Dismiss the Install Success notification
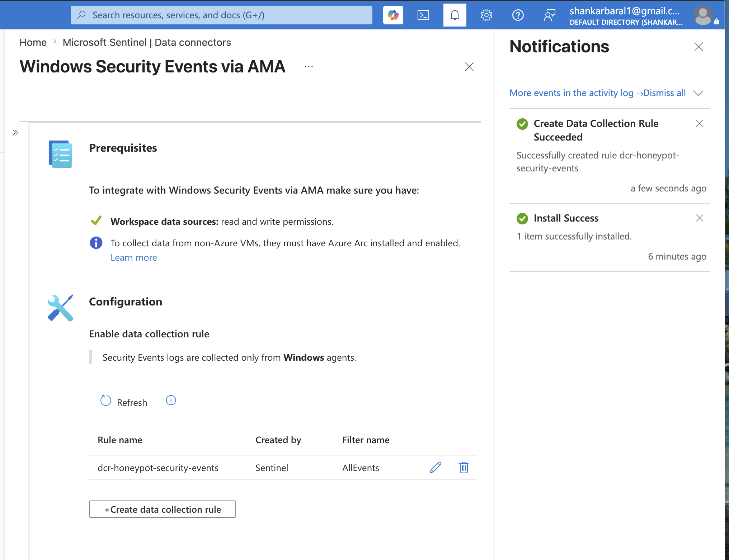729x560 pixels. [699, 218]
